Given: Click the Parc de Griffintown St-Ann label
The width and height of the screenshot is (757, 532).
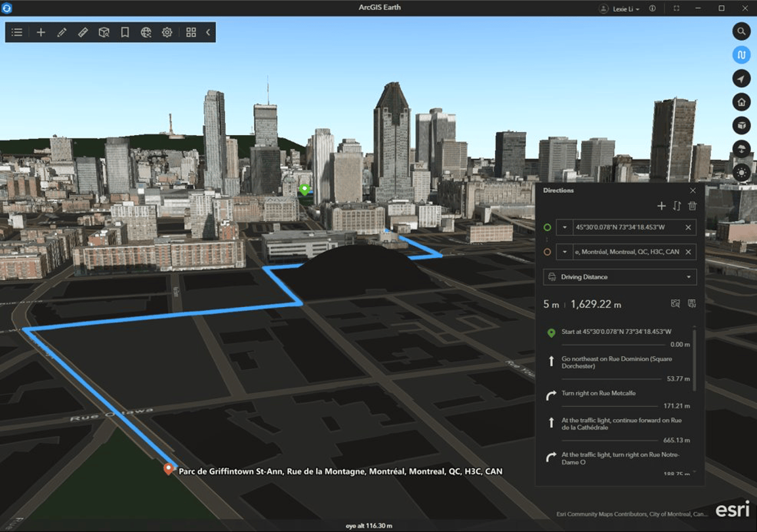Looking at the screenshot, I should tap(340, 472).
